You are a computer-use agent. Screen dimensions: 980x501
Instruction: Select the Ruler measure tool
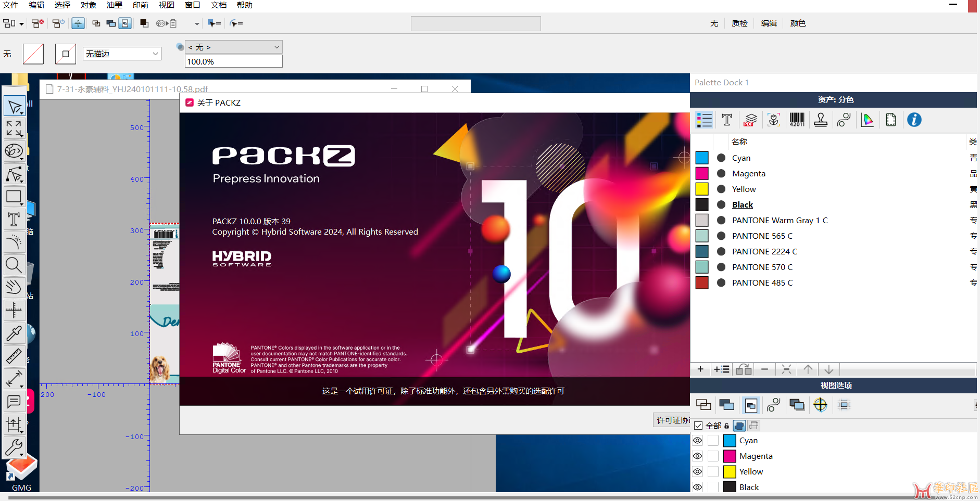tap(14, 356)
